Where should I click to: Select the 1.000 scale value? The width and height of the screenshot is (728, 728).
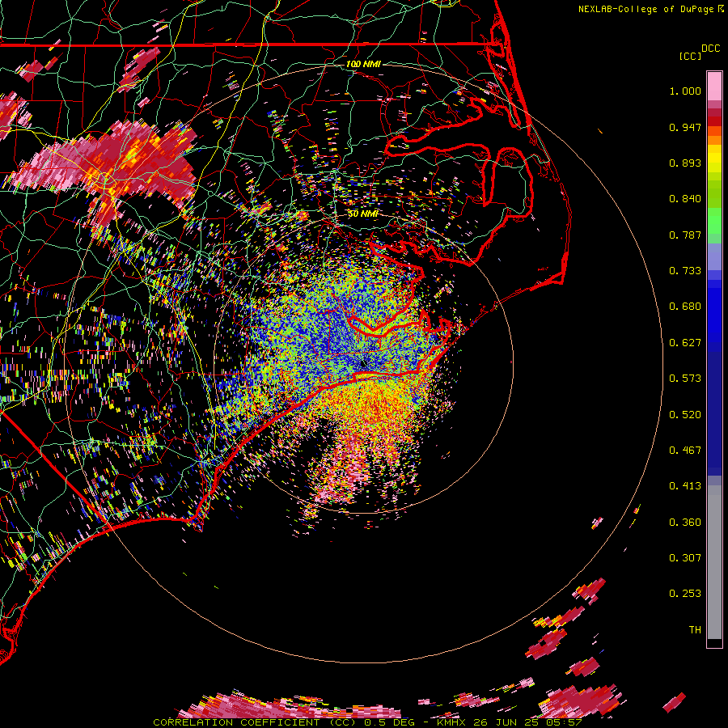coord(685,91)
